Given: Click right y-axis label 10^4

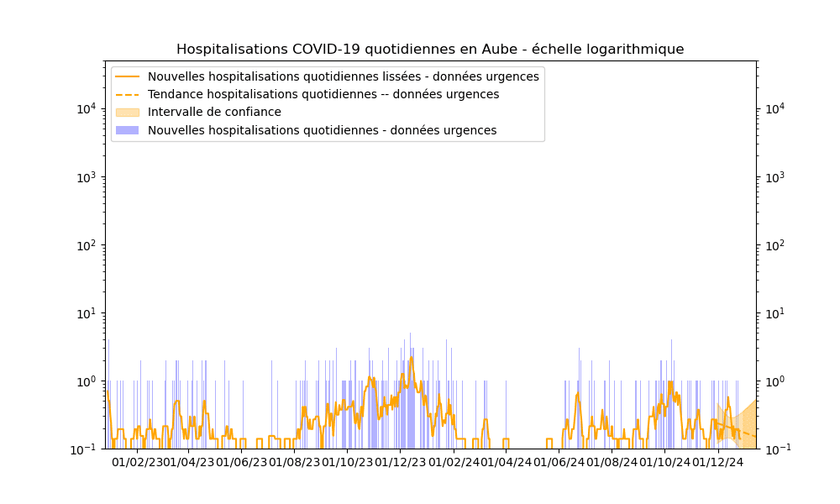Looking at the screenshot, I should [x=774, y=108].
